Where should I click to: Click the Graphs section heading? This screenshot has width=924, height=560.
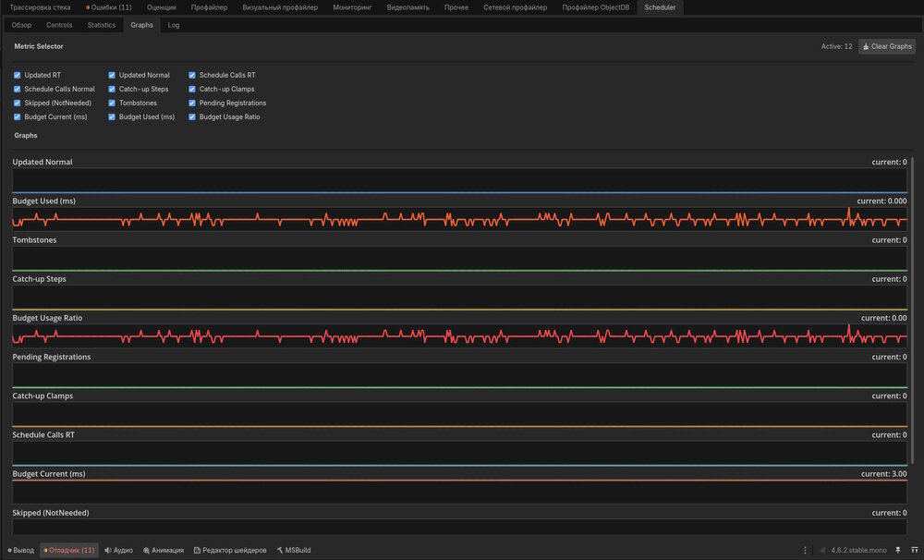(x=25, y=136)
